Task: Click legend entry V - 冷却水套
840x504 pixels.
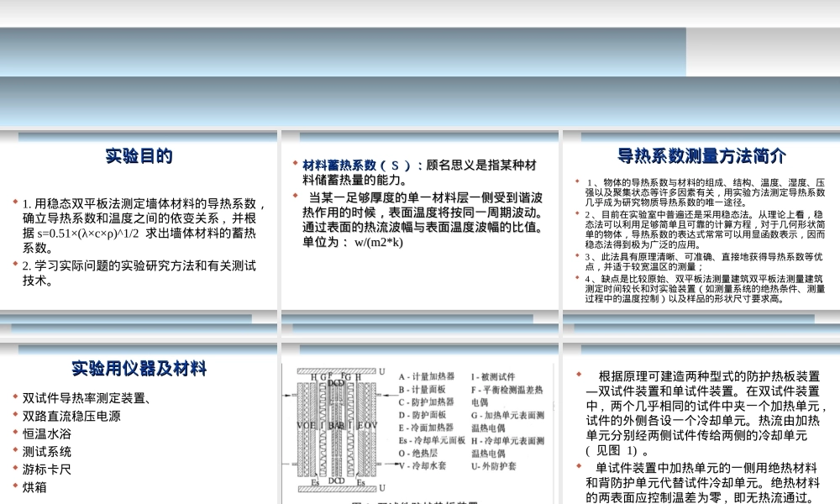Action: [423, 466]
